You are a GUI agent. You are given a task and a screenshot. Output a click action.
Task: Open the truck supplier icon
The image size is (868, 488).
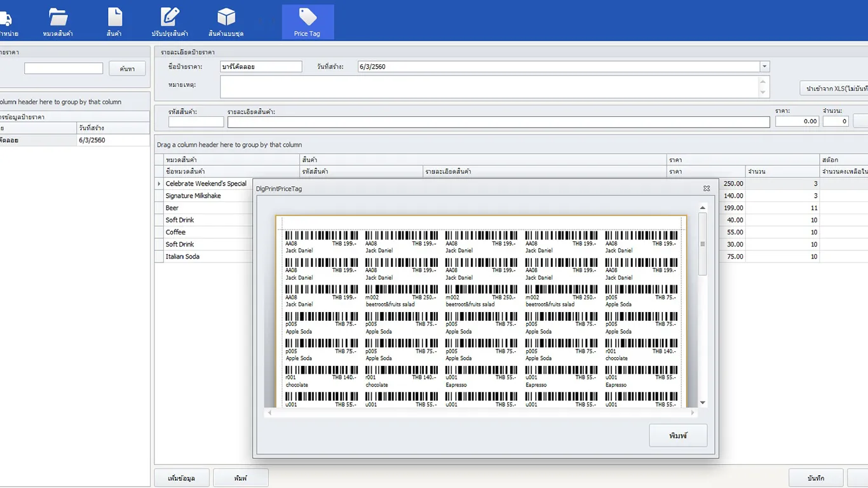pyautogui.click(x=6, y=22)
